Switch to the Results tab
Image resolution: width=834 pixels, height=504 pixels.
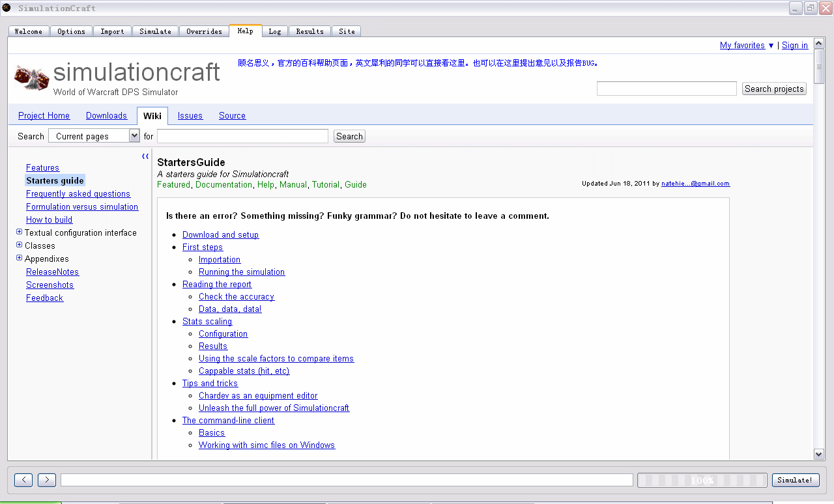(309, 31)
